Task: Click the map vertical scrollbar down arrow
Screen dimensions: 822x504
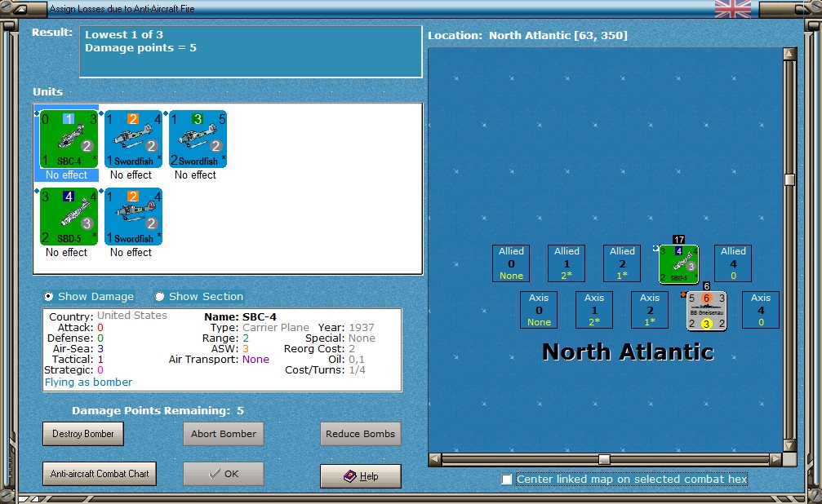Action: click(789, 446)
